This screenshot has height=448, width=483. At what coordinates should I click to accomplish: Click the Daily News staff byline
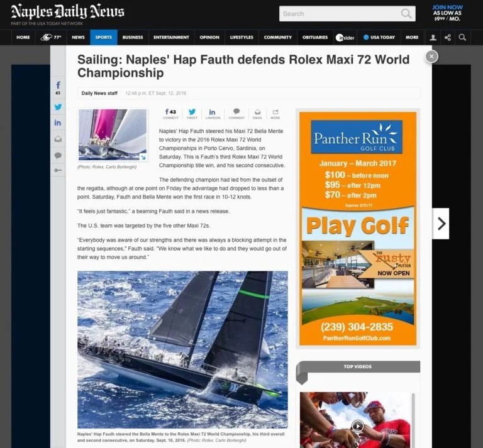coord(99,93)
